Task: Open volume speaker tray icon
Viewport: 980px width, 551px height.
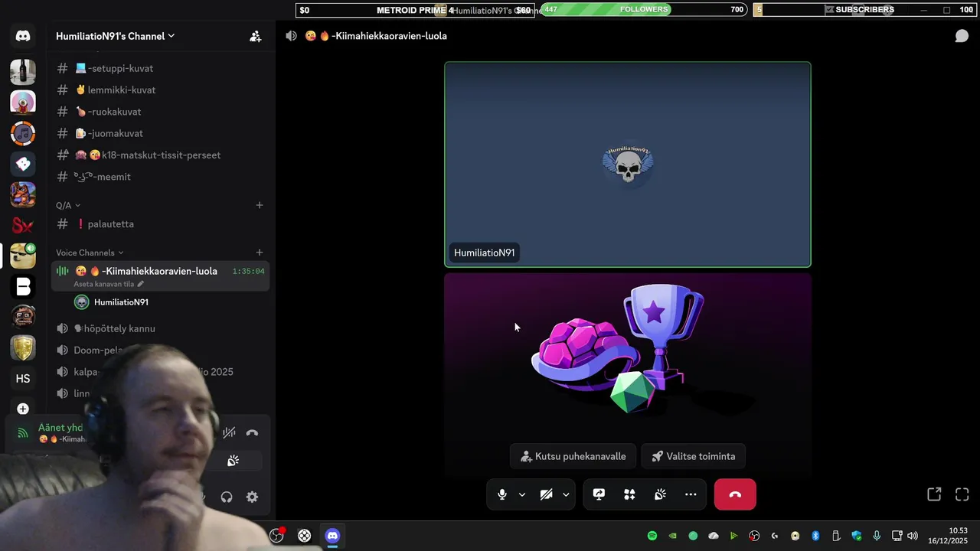Action: (x=912, y=536)
